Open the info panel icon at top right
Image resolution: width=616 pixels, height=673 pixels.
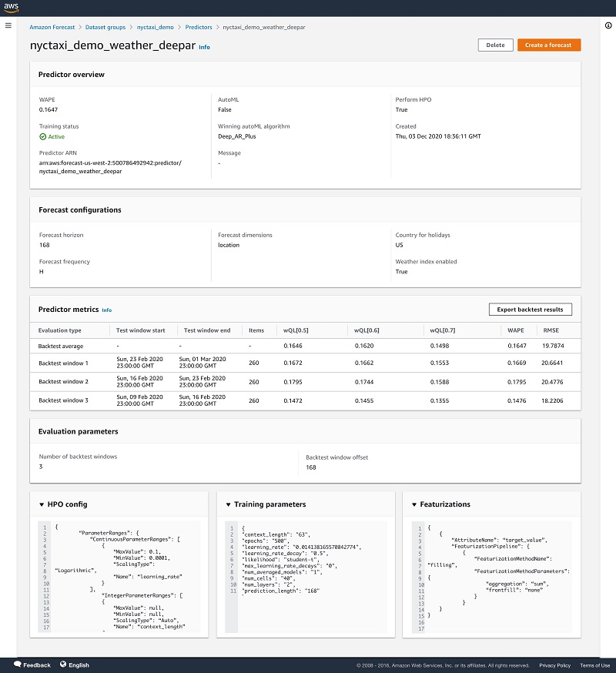pos(608,25)
